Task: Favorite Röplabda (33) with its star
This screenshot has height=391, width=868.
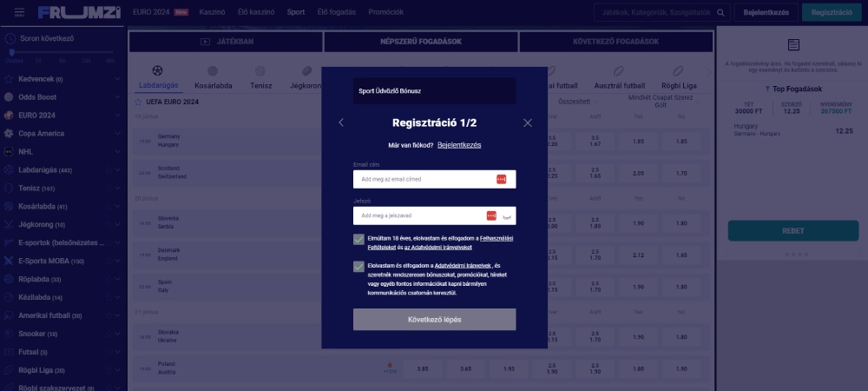Action: [x=108, y=279]
